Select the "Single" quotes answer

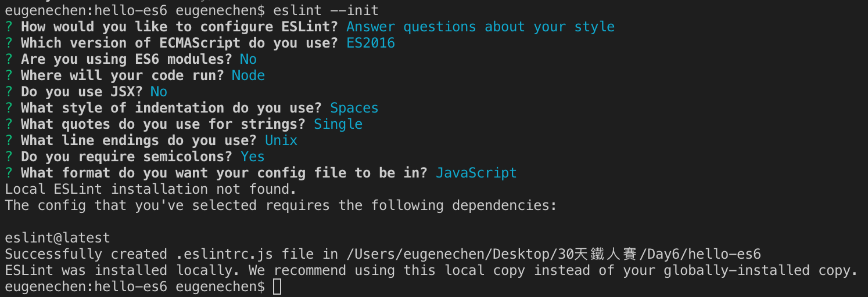(338, 124)
